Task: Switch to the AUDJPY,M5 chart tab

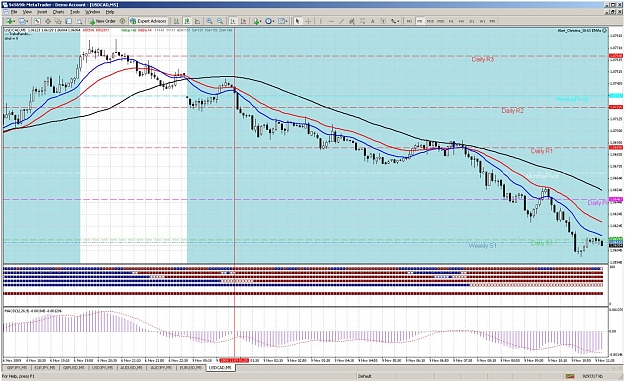Action: pyautogui.click(x=161, y=367)
